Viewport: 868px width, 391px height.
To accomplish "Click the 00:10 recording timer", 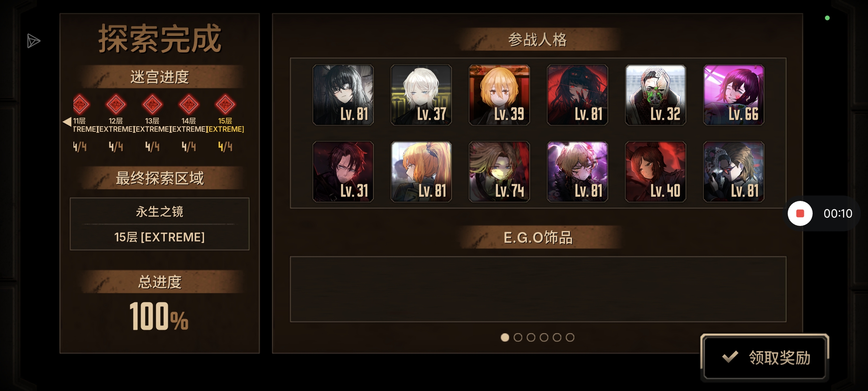I will click(838, 214).
